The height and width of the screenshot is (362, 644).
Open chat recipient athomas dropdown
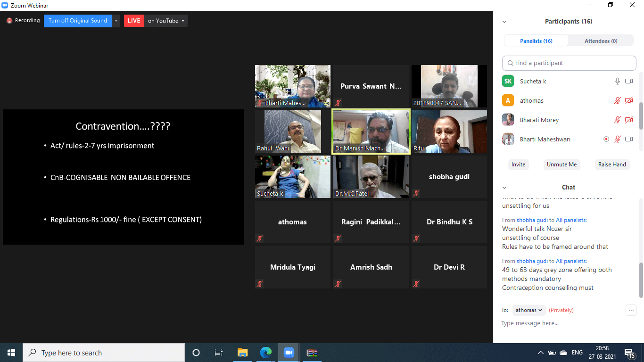coord(529,310)
